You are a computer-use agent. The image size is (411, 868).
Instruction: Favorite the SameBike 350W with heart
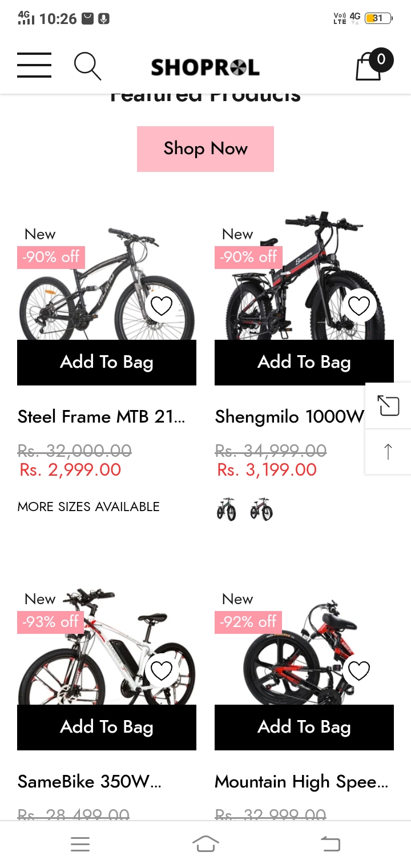pyautogui.click(x=161, y=671)
